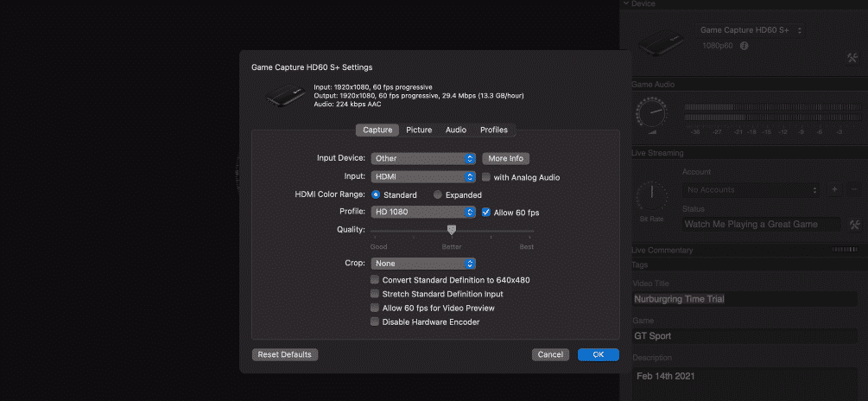Add a streaming account with plus button
Viewport: 868px width, 401px height.
[835, 189]
